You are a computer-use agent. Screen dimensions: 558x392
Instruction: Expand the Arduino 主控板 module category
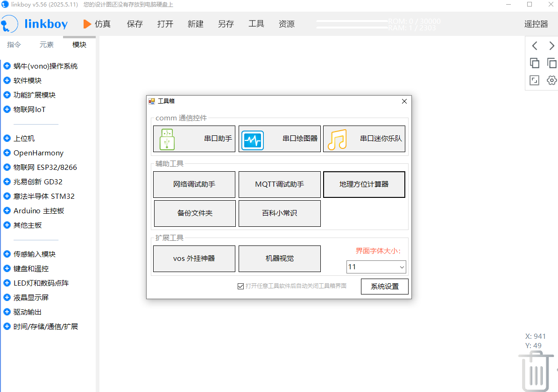click(7, 211)
